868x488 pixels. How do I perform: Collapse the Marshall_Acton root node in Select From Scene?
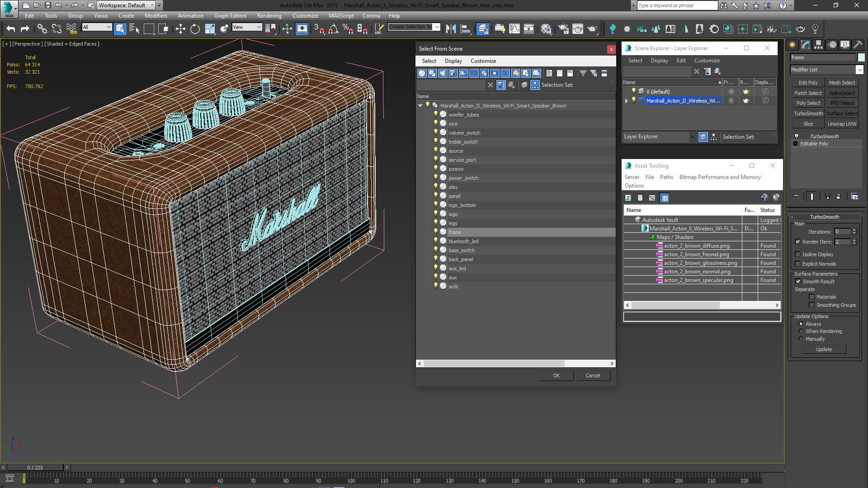click(x=420, y=106)
